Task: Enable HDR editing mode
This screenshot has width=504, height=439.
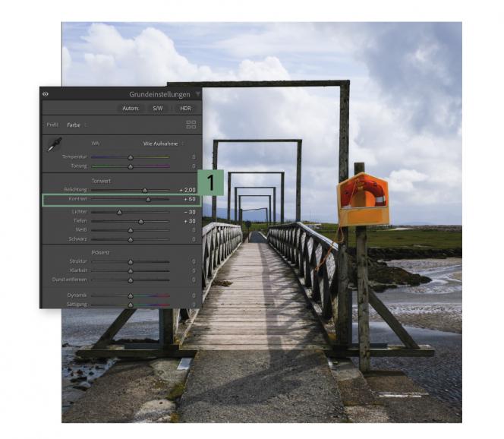Action: (185, 109)
